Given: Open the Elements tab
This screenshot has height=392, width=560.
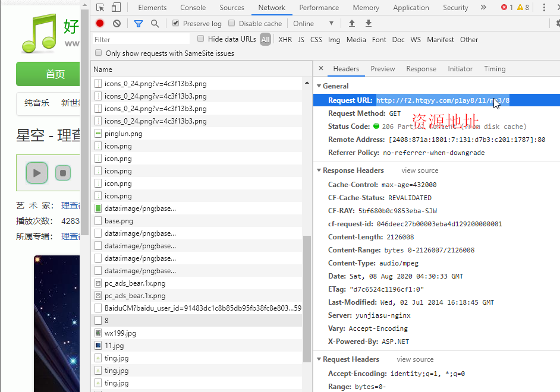Looking at the screenshot, I should (x=152, y=8).
